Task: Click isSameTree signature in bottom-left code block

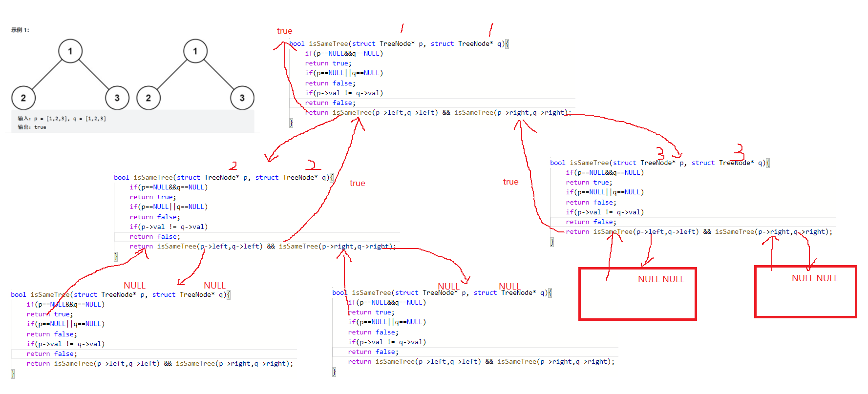Action: coord(121,295)
